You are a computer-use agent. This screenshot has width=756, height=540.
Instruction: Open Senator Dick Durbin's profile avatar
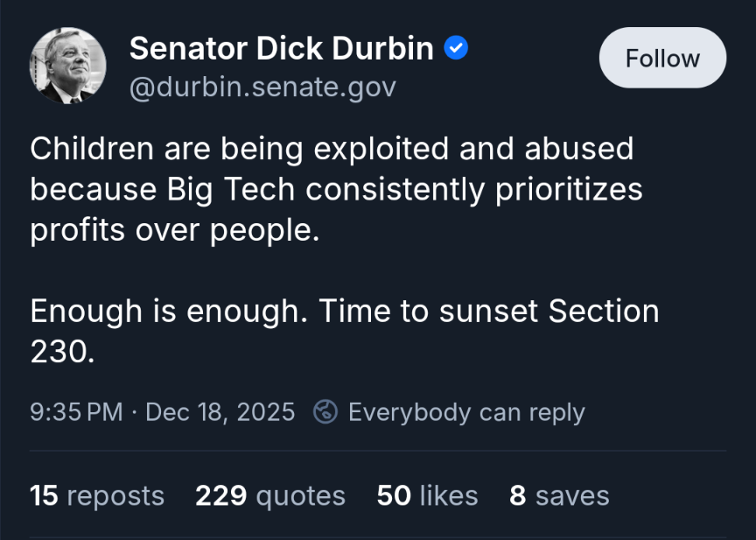(x=68, y=66)
